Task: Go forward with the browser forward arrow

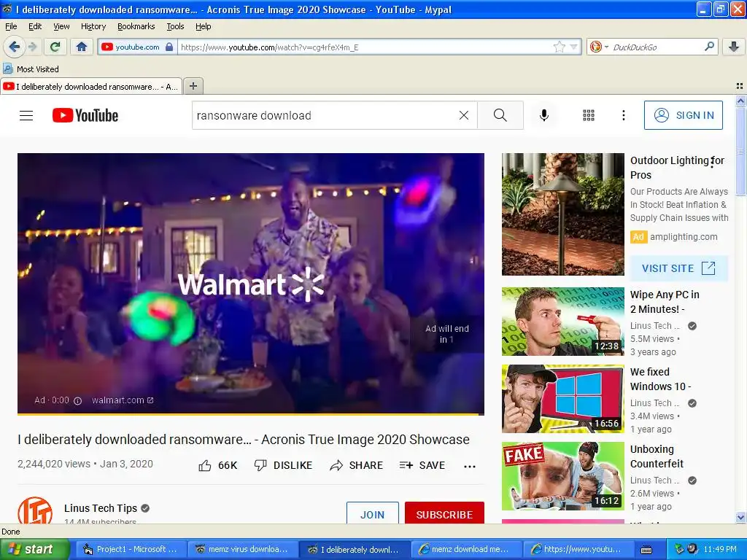Action: [32, 47]
